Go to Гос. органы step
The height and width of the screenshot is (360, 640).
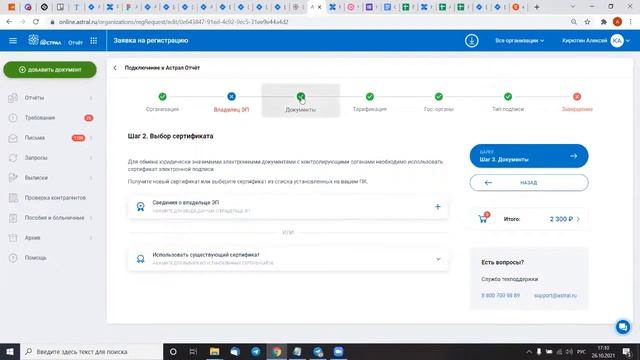click(x=439, y=102)
